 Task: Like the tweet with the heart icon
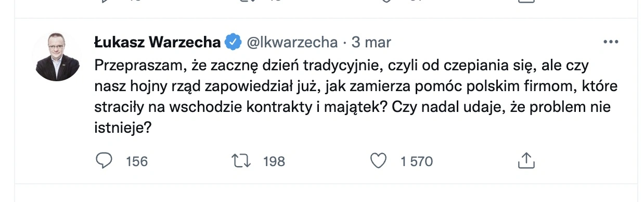378,161
